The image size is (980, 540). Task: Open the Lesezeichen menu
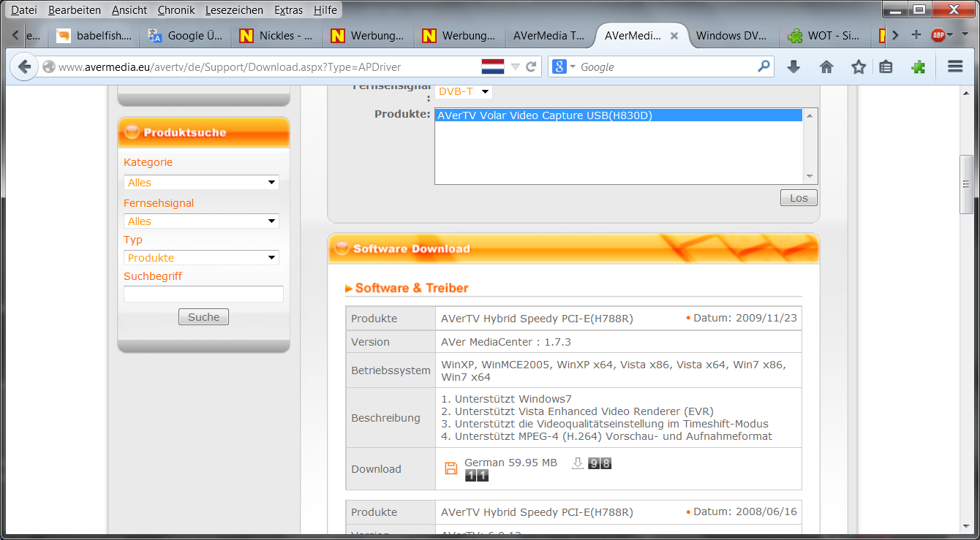[235, 10]
